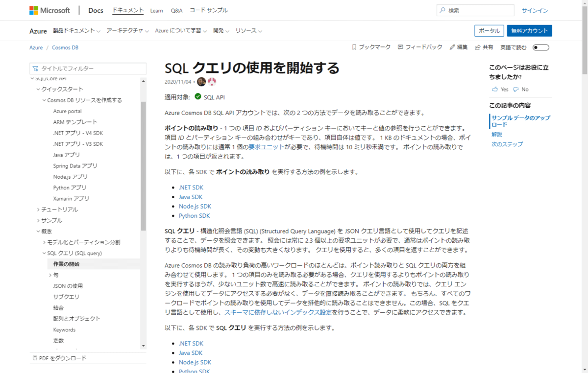Screen dimensions: 588x373
Task: Open the コード サンプル header tab
Action: [209, 10]
